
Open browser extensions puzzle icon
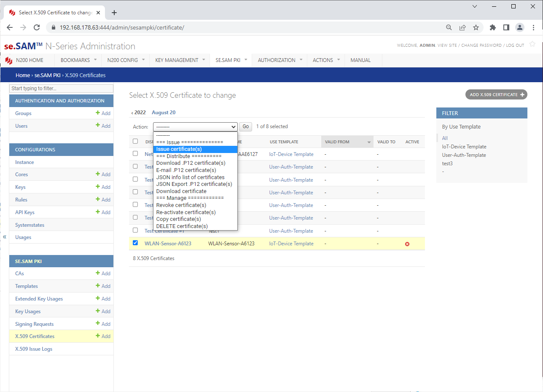coord(493,27)
